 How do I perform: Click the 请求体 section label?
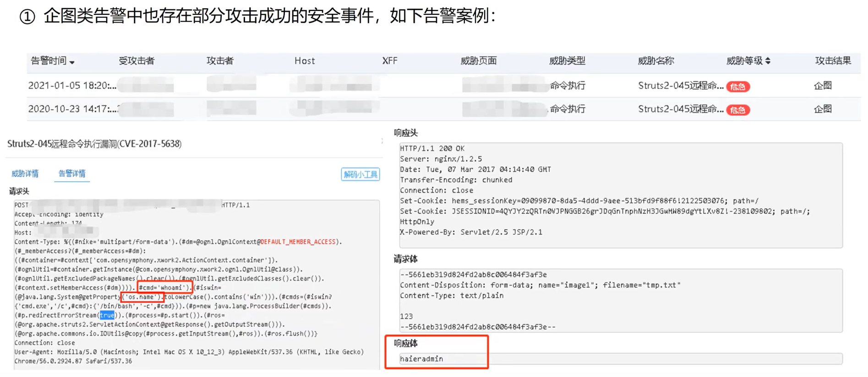(405, 259)
